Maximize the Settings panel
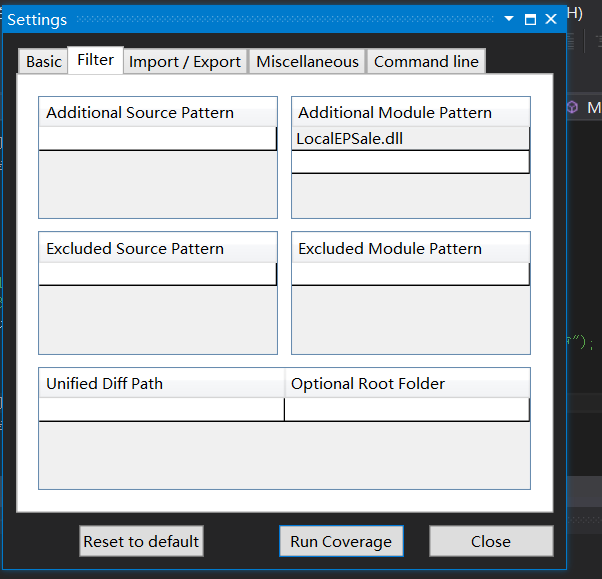 pyautogui.click(x=530, y=19)
